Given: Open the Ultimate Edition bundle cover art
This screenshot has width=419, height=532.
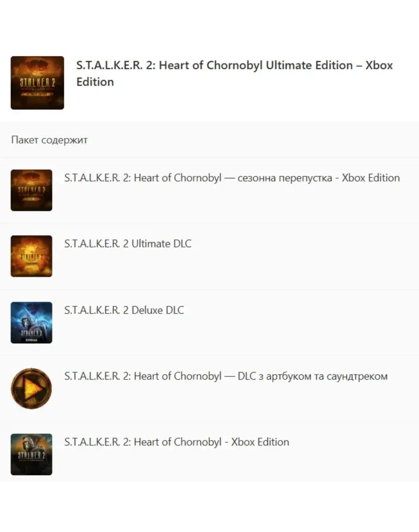Looking at the screenshot, I should click(37, 83).
